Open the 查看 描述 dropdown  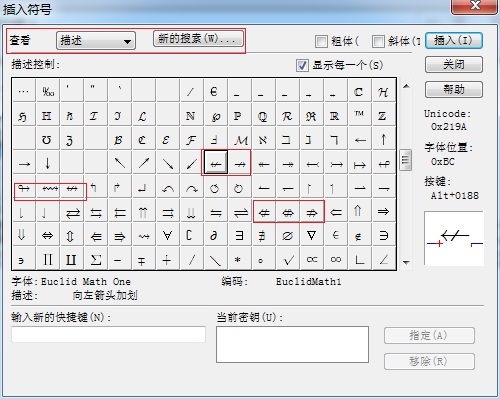[96, 41]
